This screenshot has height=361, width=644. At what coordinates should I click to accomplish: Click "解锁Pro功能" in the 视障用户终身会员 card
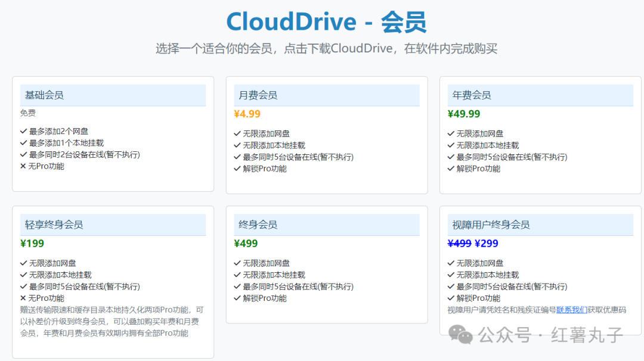tap(478, 298)
